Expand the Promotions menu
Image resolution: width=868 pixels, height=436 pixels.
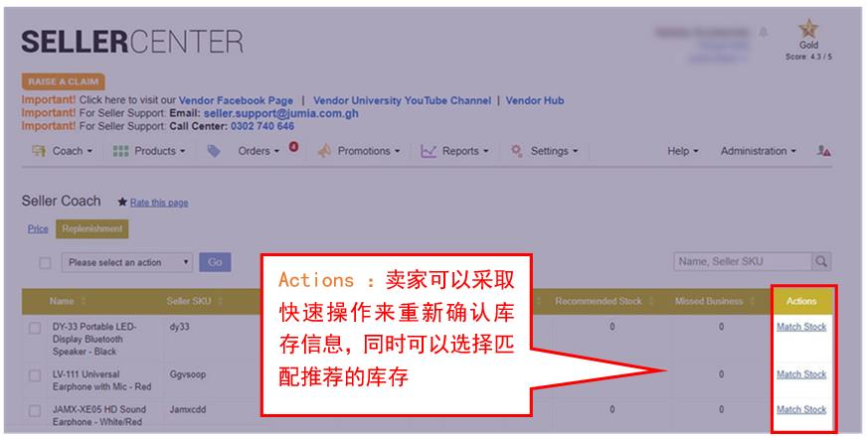(369, 151)
